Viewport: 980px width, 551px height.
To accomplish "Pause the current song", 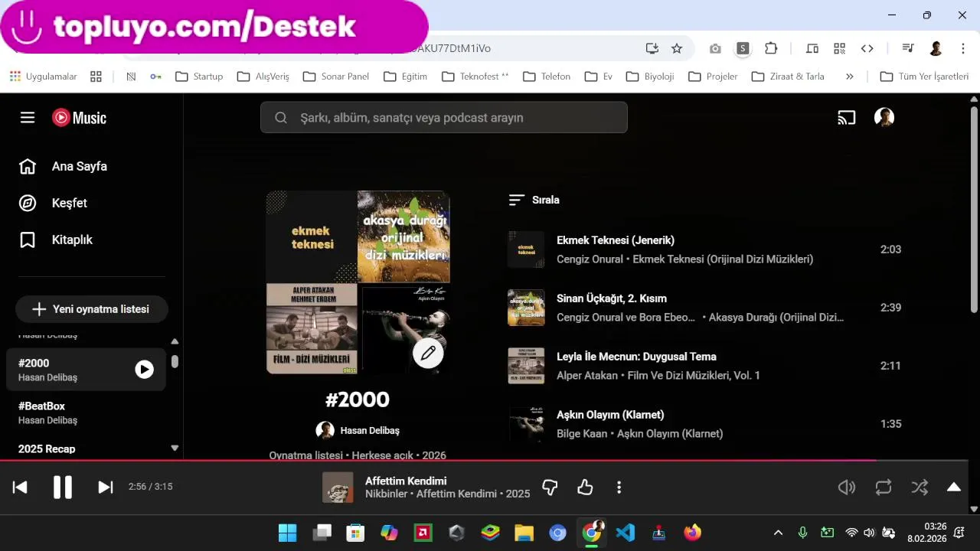I will point(63,487).
